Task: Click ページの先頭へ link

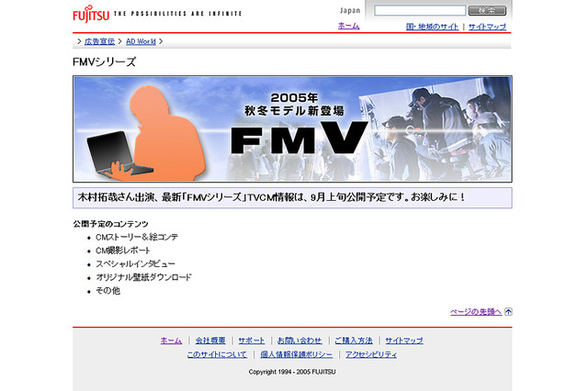Action: 476,311
